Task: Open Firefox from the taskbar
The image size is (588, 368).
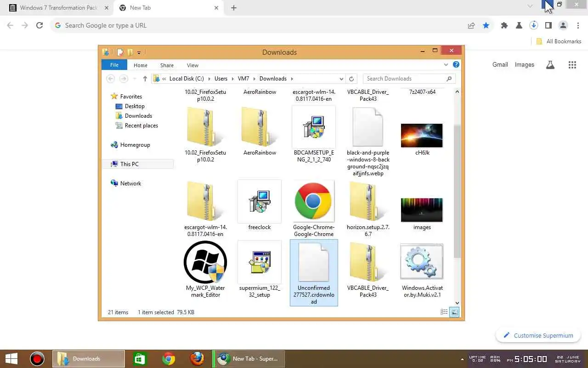Action: tap(197, 358)
